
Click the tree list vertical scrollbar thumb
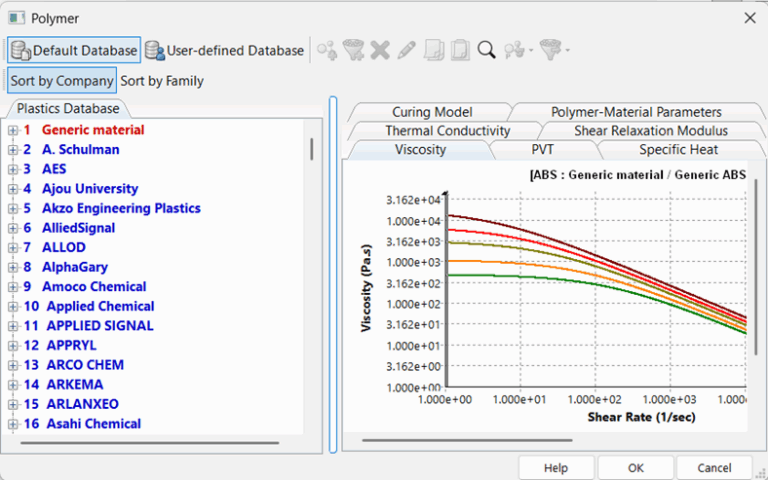(312, 149)
